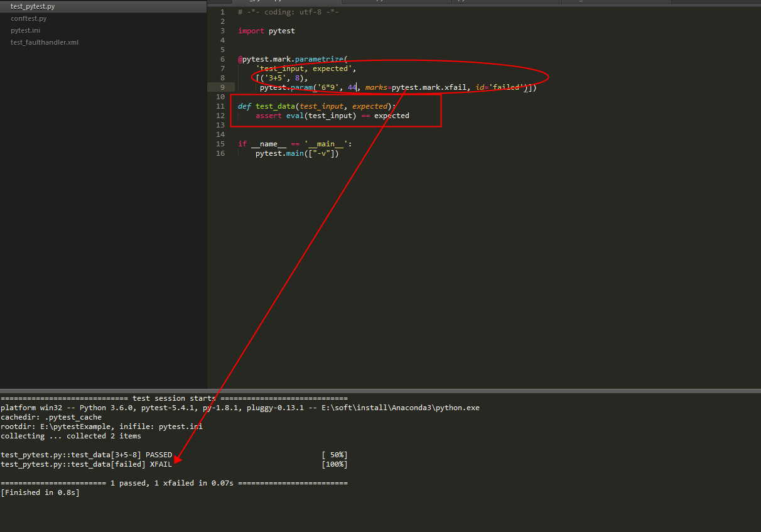The image size is (761, 532).
Task: Click the [ 50%] progress indicator
Action: [x=334, y=455]
